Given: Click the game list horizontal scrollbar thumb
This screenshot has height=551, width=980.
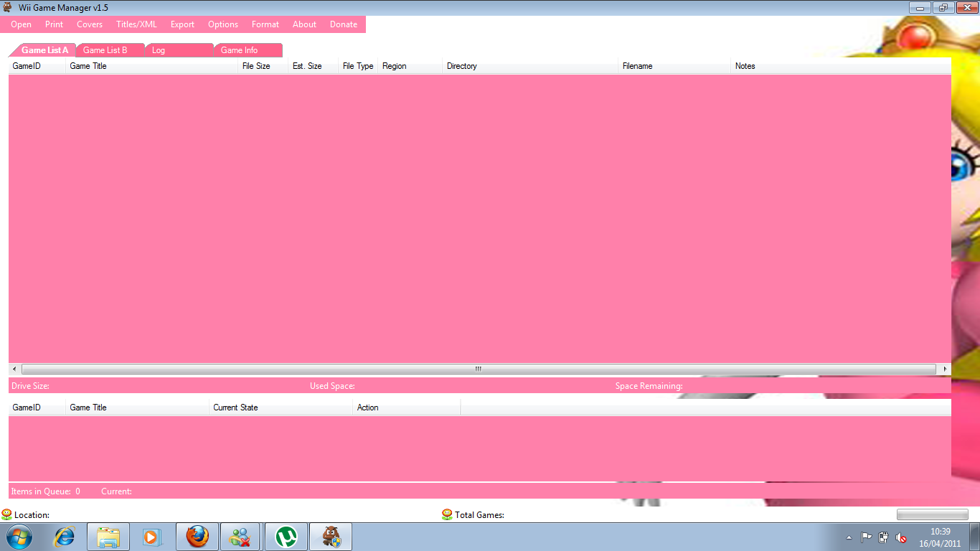Looking at the screenshot, I should click(479, 369).
